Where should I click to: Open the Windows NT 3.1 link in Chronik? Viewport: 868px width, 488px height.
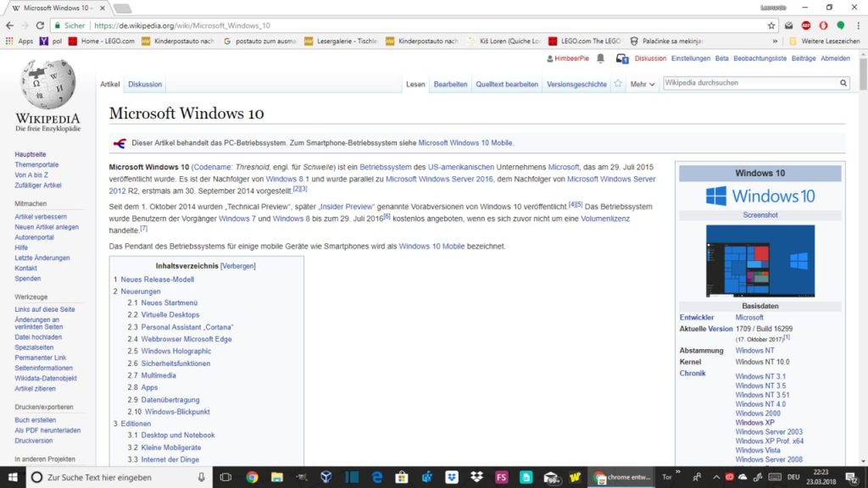[760, 376]
